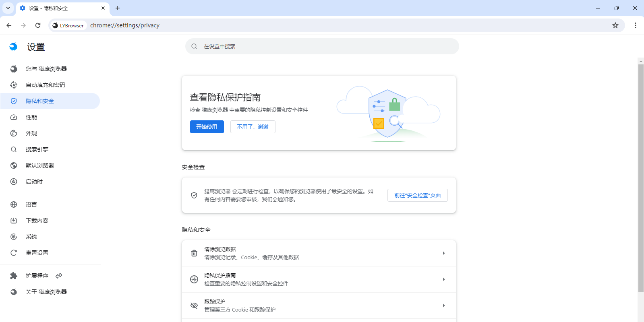The height and width of the screenshot is (322, 644).
Task: Open 搜索引擎 settings from sidebar
Action: [37, 149]
